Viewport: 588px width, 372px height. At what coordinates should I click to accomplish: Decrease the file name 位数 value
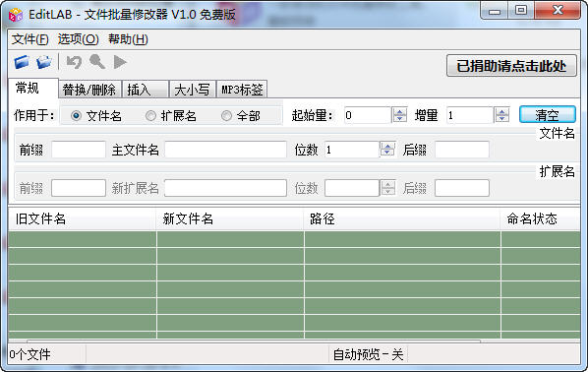(387, 154)
